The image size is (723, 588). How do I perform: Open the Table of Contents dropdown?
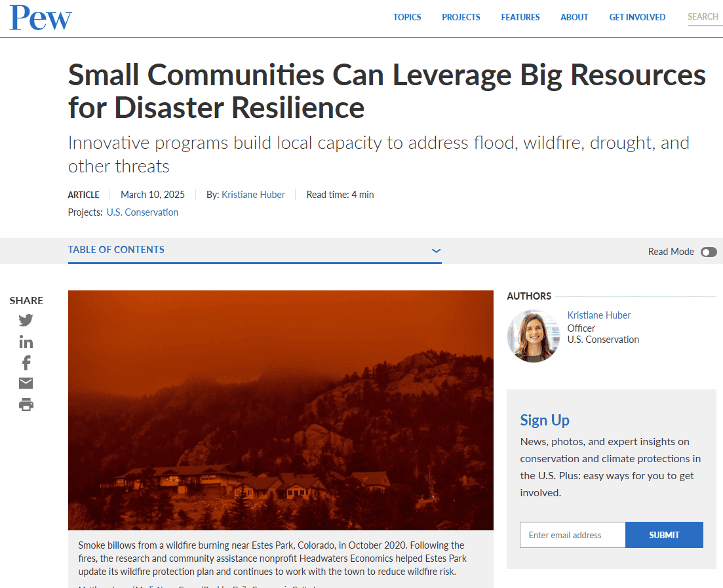point(117,250)
